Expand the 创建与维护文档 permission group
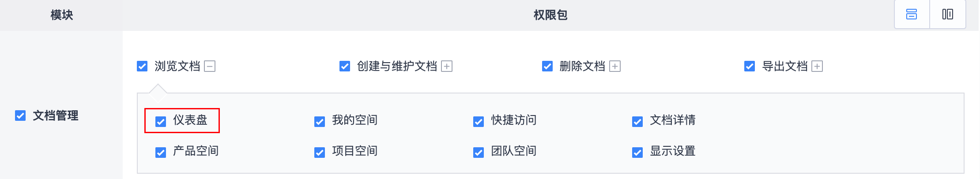 tap(447, 67)
